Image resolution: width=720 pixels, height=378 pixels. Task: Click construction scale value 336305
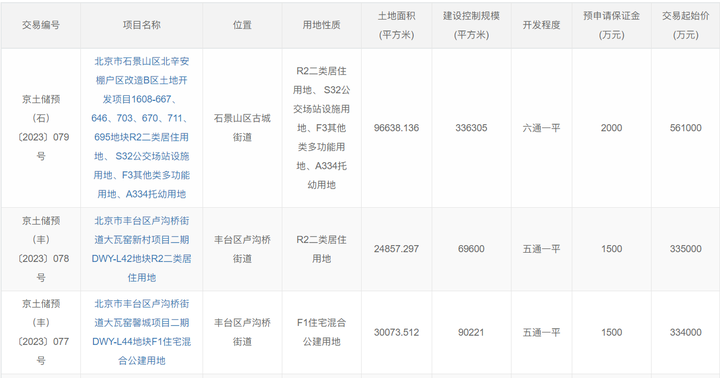(x=471, y=128)
